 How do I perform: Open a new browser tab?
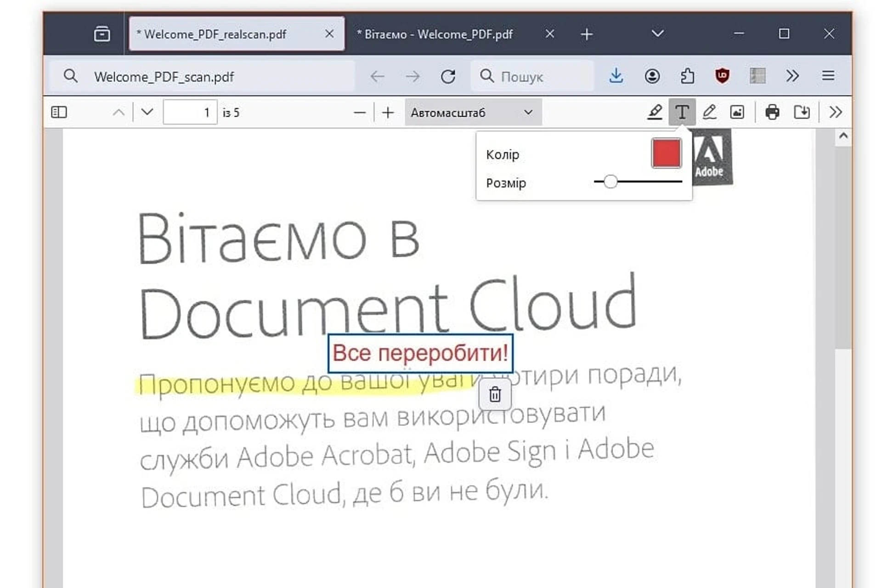pos(587,34)
